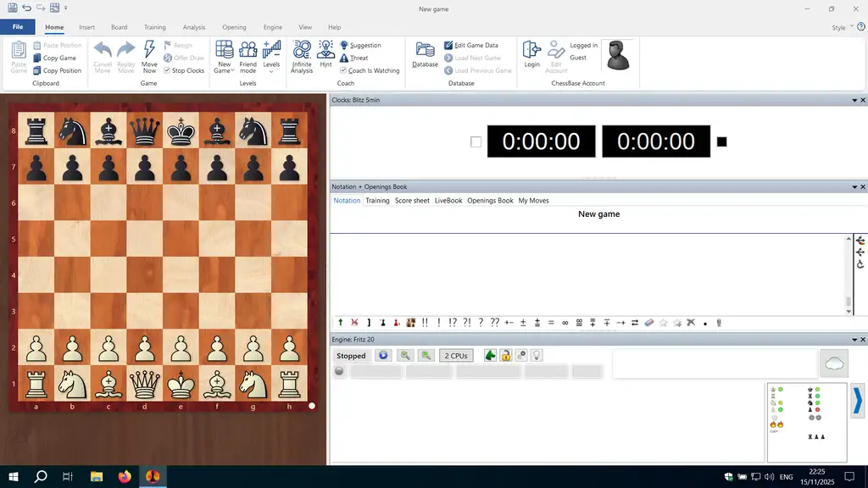This screenshot has height=488, width=868.
Task: Tick the checkbox beside the left clock
Action: (x=476, y=142)
